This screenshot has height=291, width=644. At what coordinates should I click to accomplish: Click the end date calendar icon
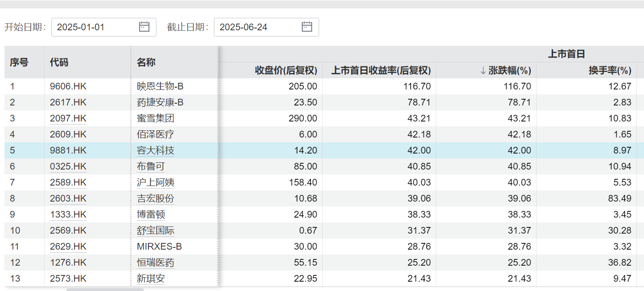click(x=307, y=27)
